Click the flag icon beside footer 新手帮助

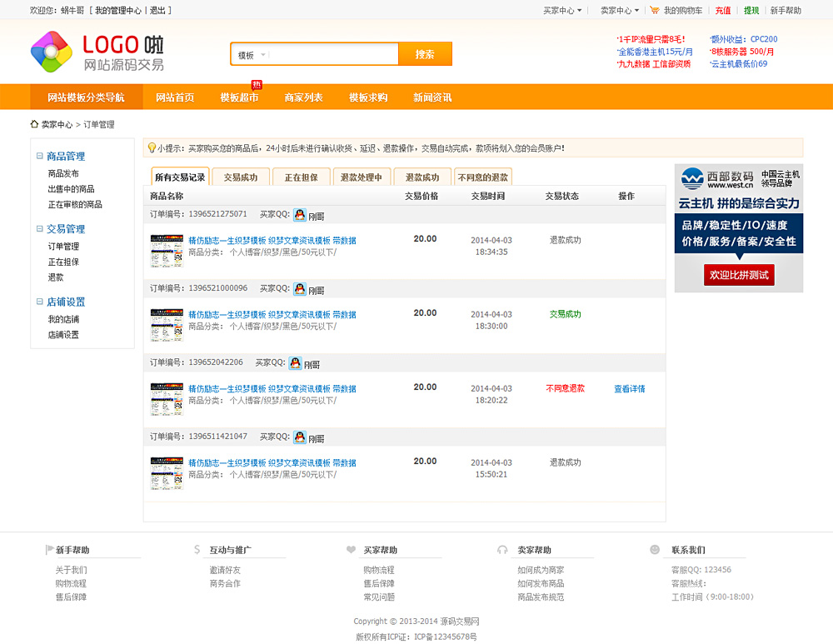pyautogui.click(x=47, y=550)
